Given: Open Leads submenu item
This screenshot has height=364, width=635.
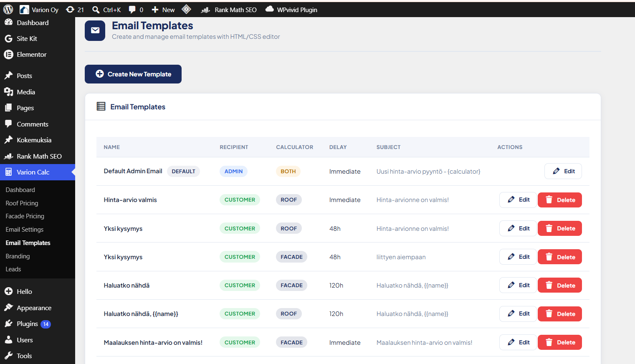Looking at the screenshot, I should [x=13, y=269].
